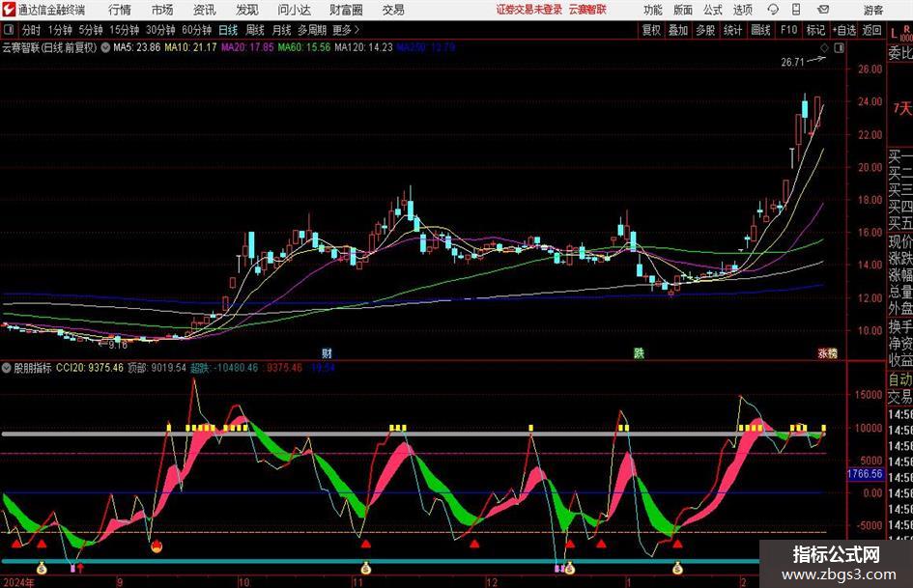Image resolution: width=913 pixels, height=588 pixels.
Task: Click the 返回 back button
Action: tap(871, 30)
